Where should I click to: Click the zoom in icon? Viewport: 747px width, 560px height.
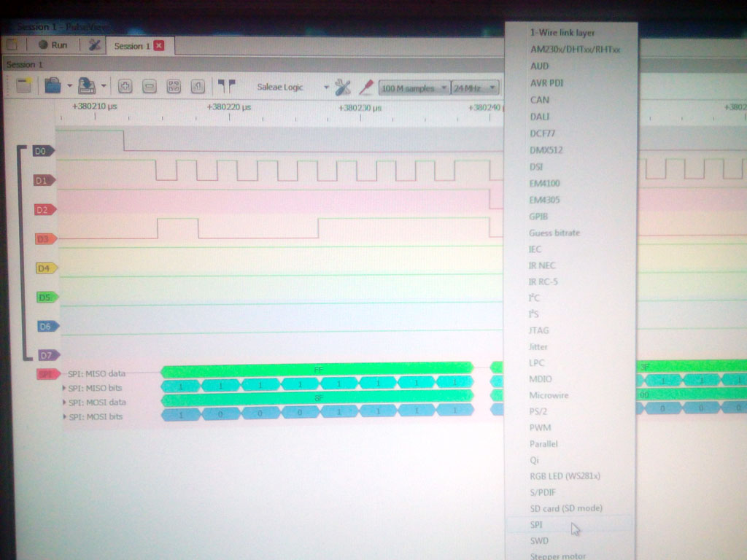125,87
